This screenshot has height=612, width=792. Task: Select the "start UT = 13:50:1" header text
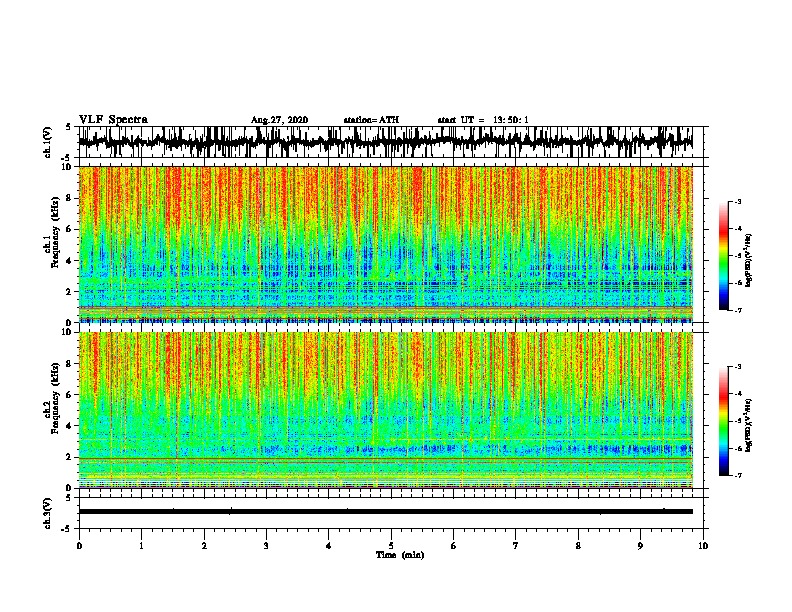point(483,120)
